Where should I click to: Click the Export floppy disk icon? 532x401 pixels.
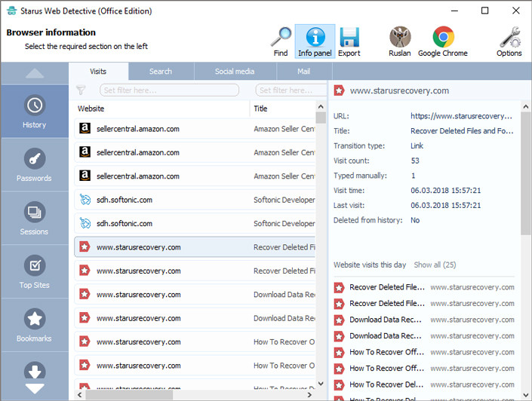click(x=349, y=38)
